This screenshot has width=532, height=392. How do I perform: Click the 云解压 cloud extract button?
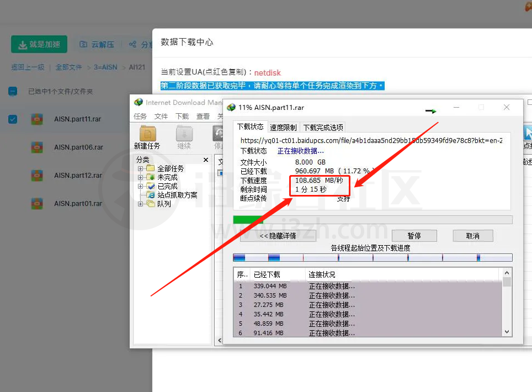pyautogui.click(x=97, y=45)
